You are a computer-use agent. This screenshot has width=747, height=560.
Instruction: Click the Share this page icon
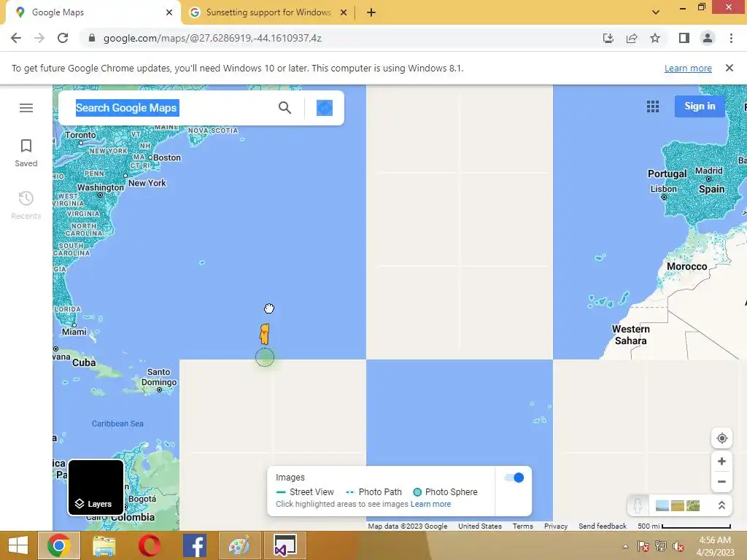tap(632, 38)
